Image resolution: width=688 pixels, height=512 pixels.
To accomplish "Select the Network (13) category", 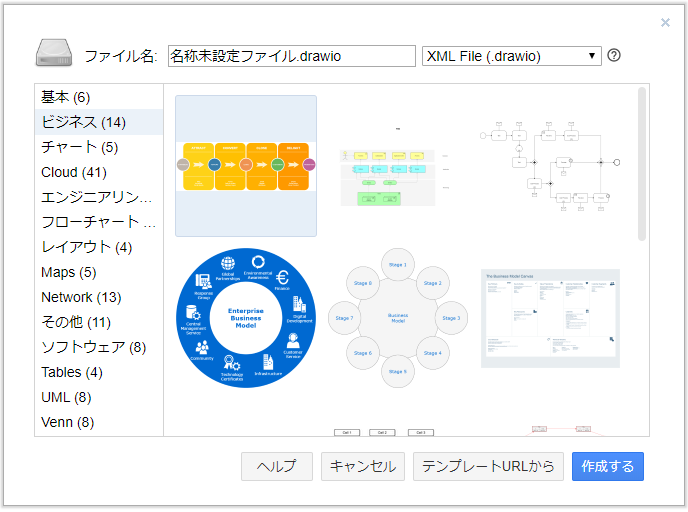I will (x=99, y=297).
